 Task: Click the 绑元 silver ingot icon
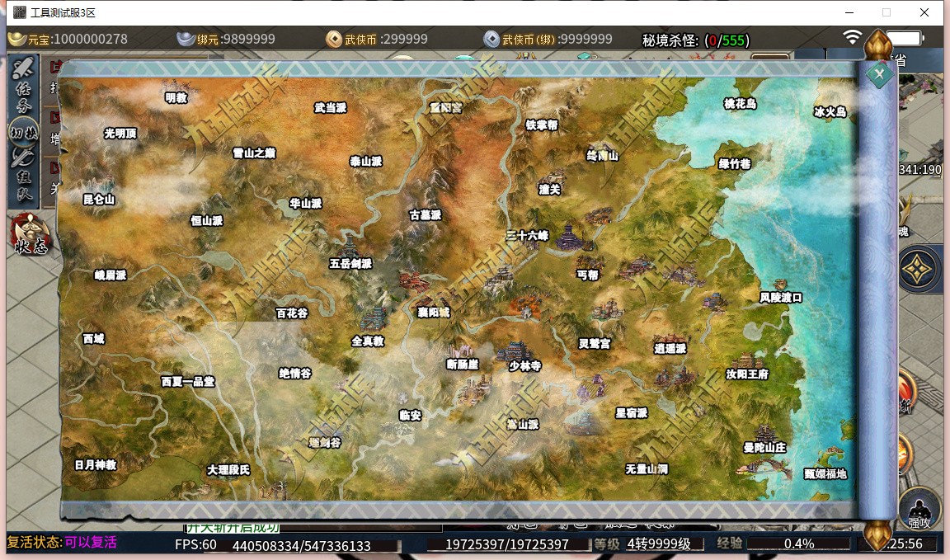186,40
